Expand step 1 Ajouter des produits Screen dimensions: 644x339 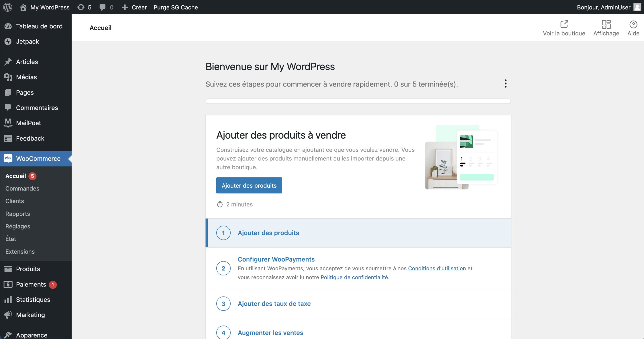[x=358, y=233]
